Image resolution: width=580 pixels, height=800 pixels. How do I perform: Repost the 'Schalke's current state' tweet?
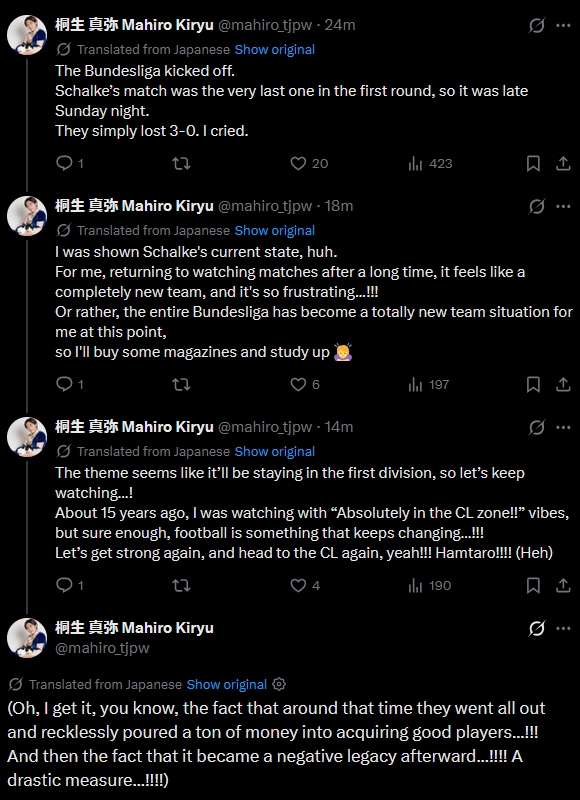click(x=182, y=384)
